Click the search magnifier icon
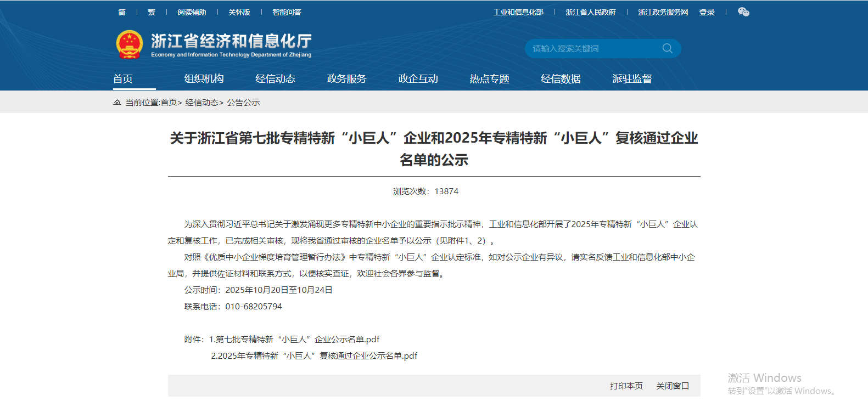Image resolution: width=868 pixels, height=401 pixels. [667, 48]
